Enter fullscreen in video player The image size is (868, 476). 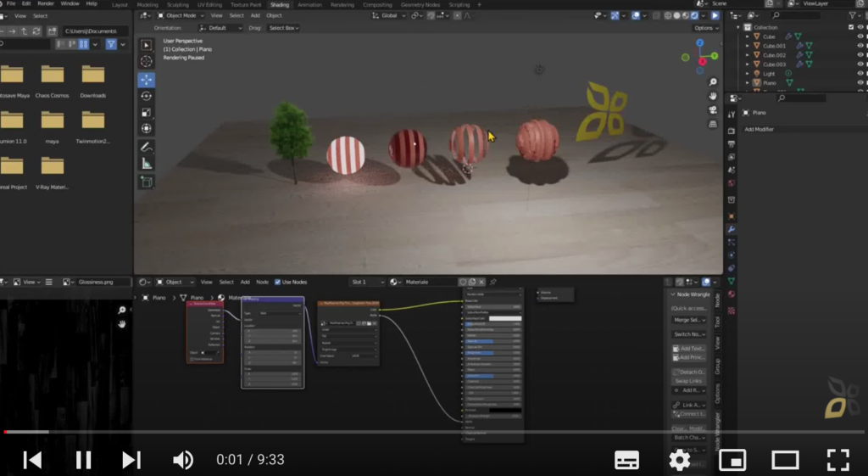pyautogui.click(x=838, y=459)
